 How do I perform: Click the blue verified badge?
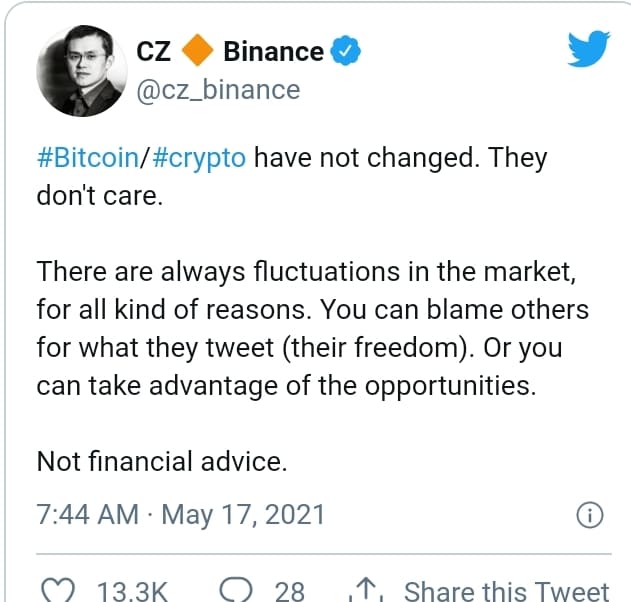(346, 50)
